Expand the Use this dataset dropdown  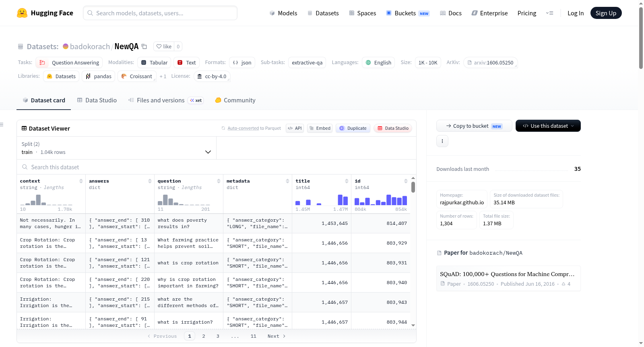(x=548, y=126)
